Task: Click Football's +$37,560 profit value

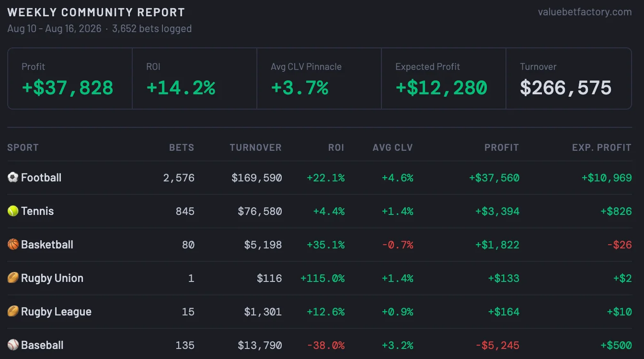Action: click(x=494, y=178)
